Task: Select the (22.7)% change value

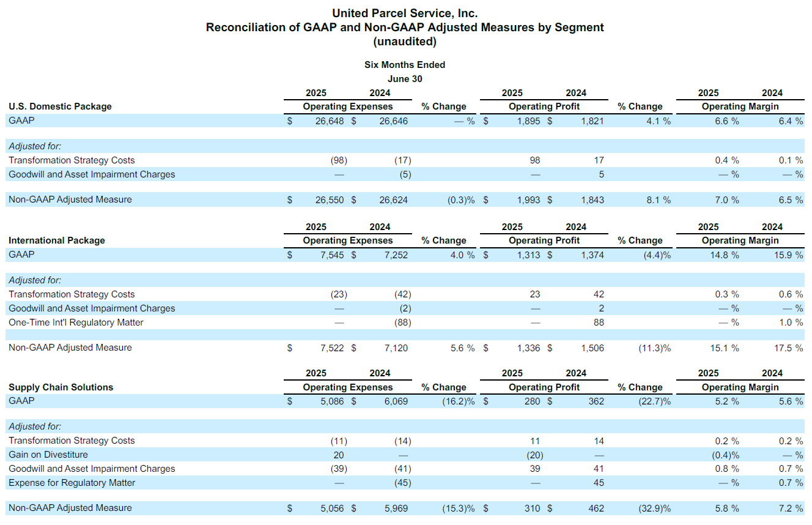Action: [x=655, y=401]
